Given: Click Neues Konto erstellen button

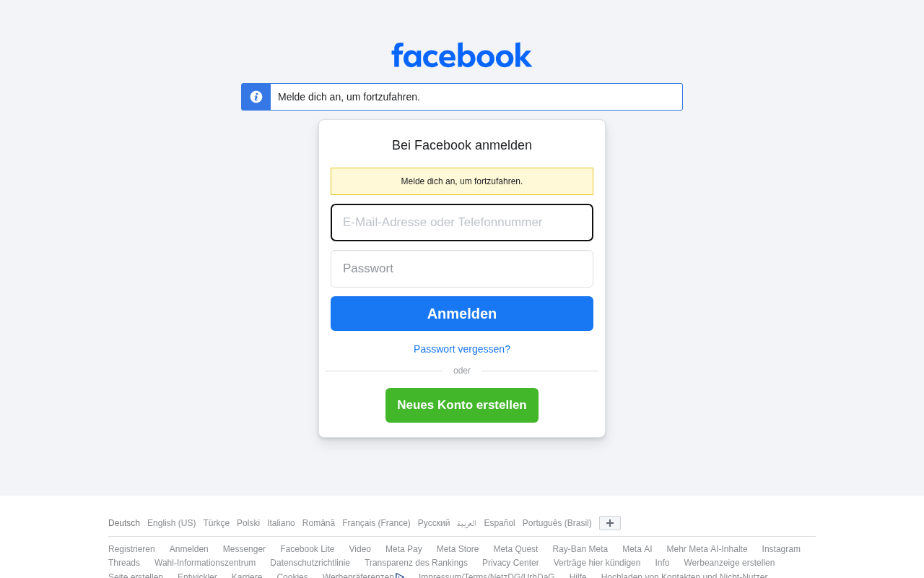Looking at the screenshot, I should point(462,405).
